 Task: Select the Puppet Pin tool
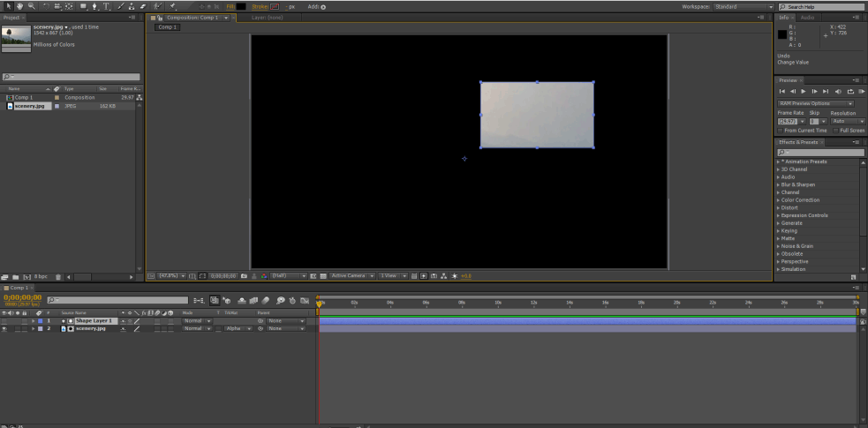click(173, 7)
